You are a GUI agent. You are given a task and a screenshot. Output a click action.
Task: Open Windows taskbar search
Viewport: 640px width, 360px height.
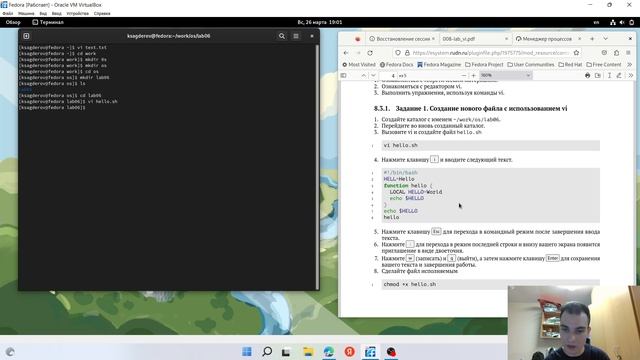pyautogui.click(x=267, y=351)
